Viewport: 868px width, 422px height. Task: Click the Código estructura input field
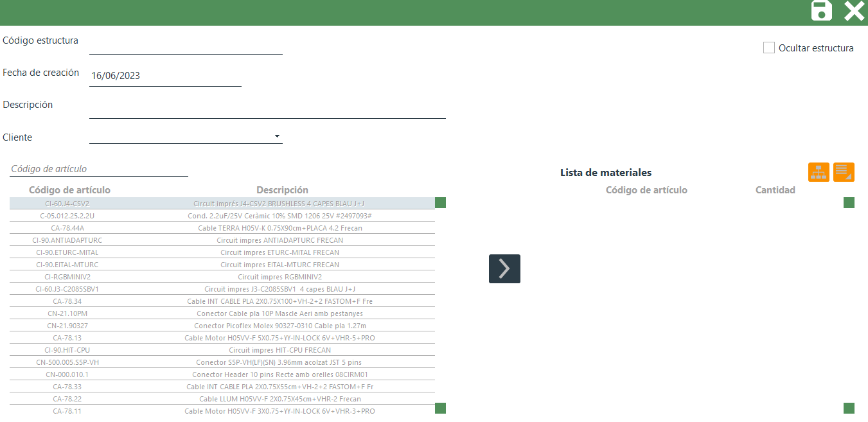[186, 44]
